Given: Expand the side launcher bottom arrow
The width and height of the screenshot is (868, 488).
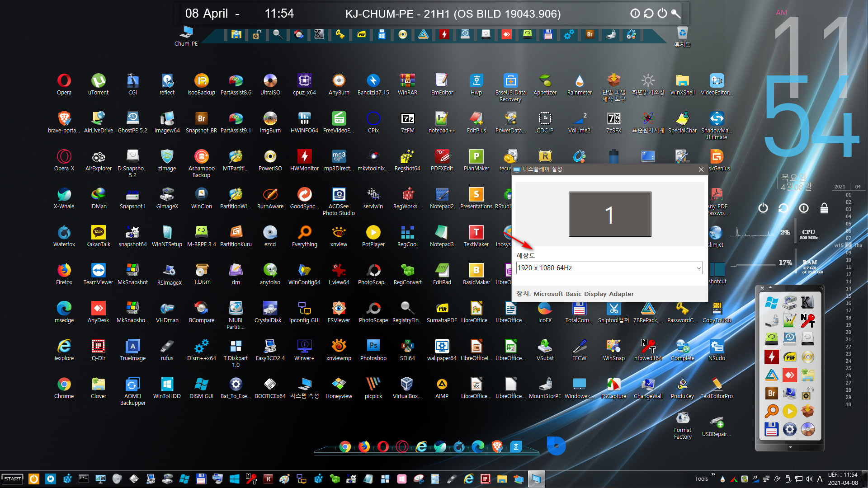Looking at the screenshot, I should click(x=790, y=447).
